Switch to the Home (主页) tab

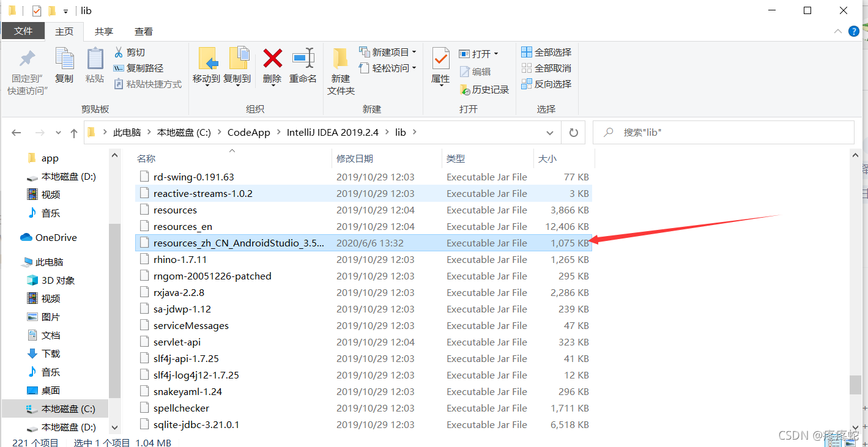click(x=64, y=31)
